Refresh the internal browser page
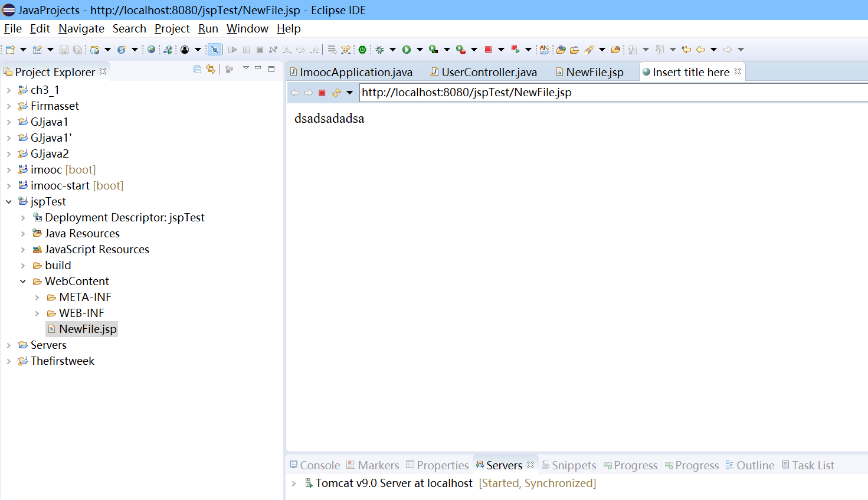The height and width of the screenshot is (500, 868). coord(336,93)
